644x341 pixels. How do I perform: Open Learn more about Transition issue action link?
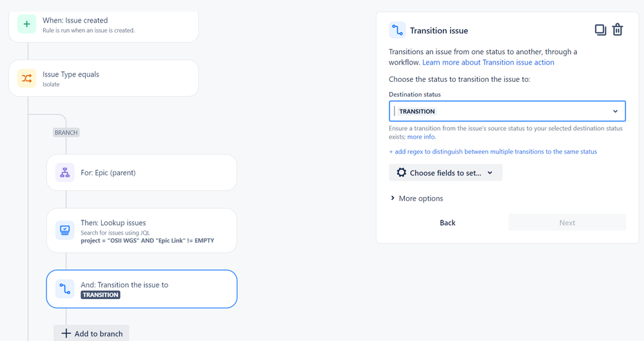click(488, 63)
